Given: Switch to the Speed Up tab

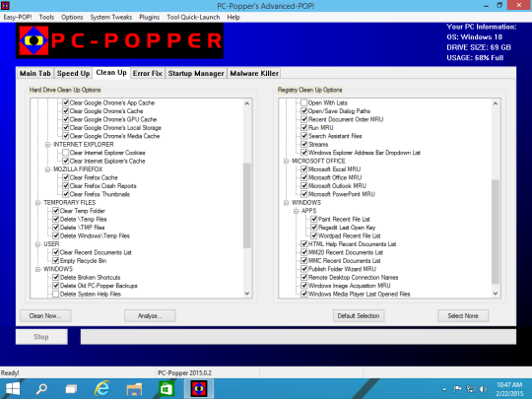Looking at the screenshot, I should (73, 73).
